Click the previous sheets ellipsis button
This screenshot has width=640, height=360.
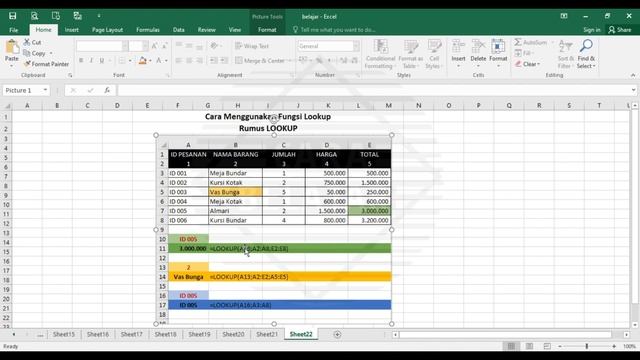(x=40, y=334)
